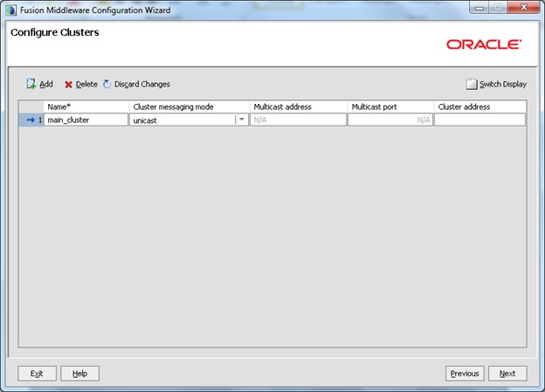The width and height of the screenshot is (545, 392).
Task: Click the Oracle logo
Action: point(484,45)
